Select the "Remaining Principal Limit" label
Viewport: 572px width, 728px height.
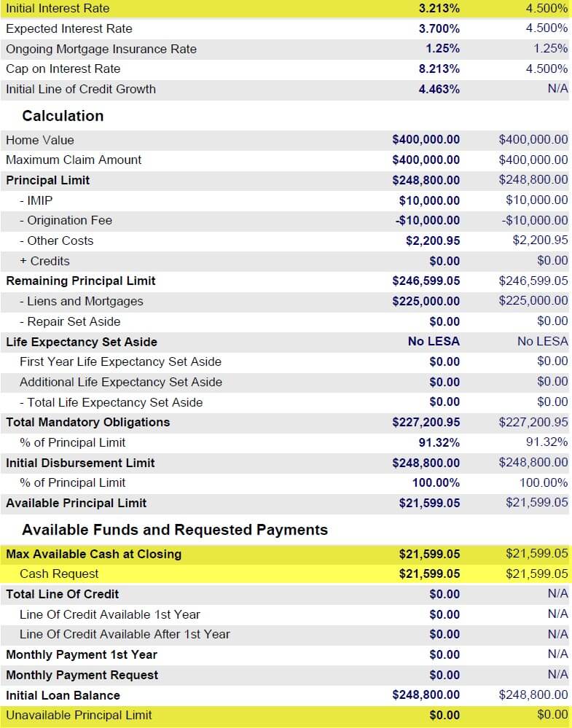(x=81, y=281)
